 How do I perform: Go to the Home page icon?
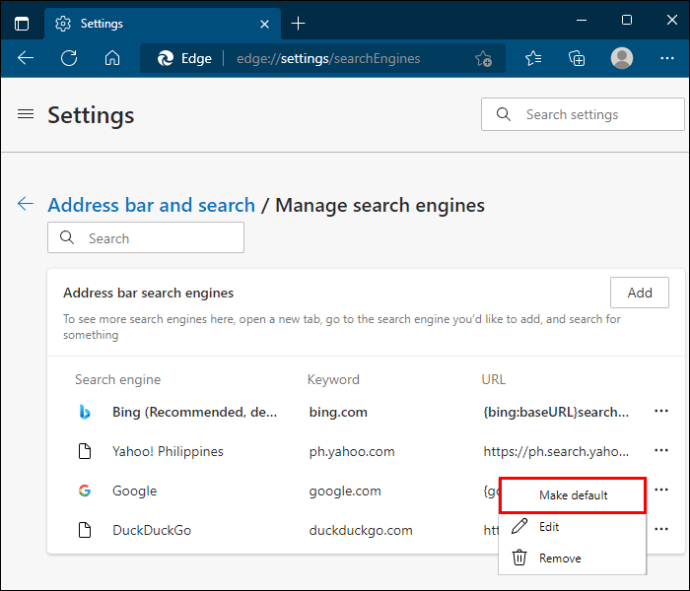click(x=113, y=58)
